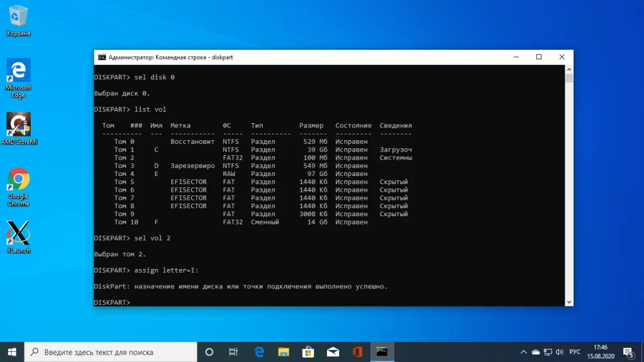Open the Recycle Bin (Корзина) desktop icon
Screen dimensions: 644x362
coord(18,19)
